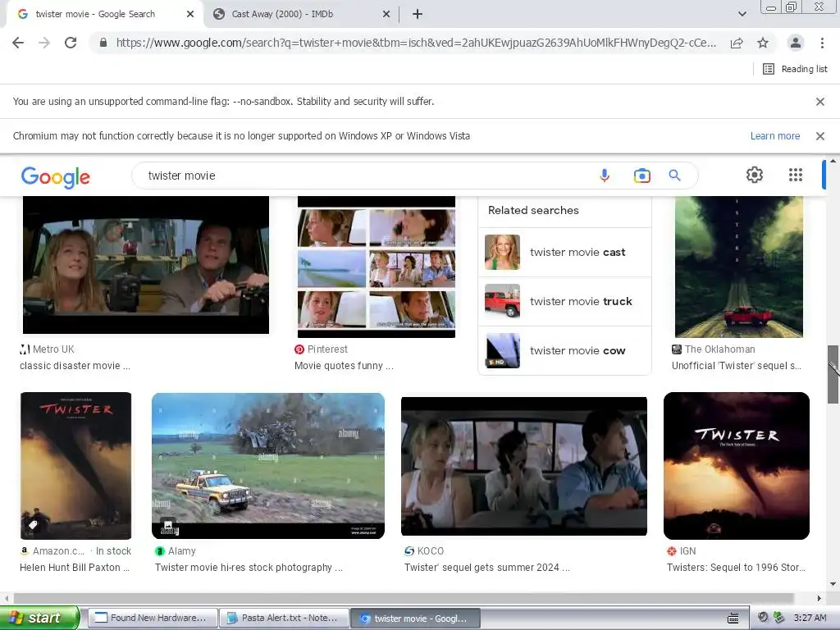Image resolution: width=840 pixels, height=630 pixels.
Task: Switch to Pasta Alert.txt Notepad window
Action: (x=284, y=619)
